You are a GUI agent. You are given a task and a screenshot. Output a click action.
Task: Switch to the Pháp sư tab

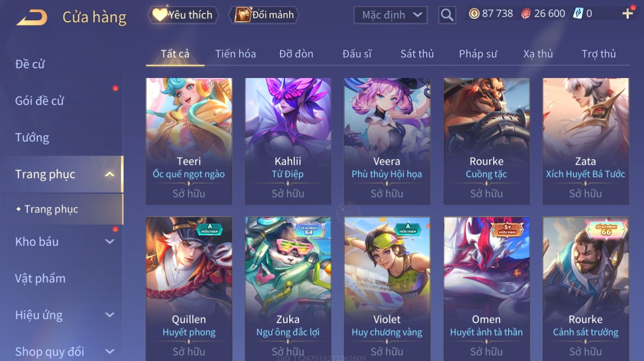click(478, 54)
